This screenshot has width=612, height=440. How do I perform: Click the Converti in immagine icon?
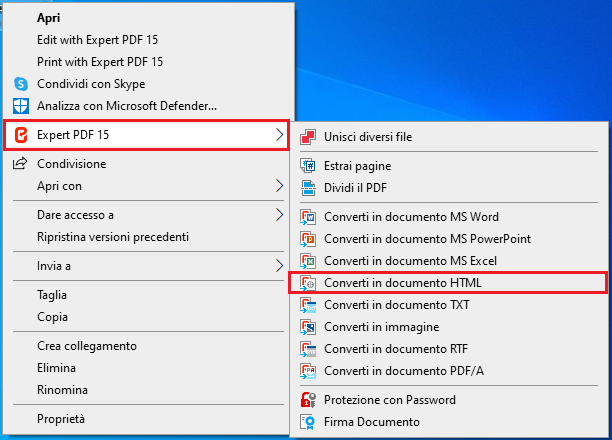pyautogui.click(x=308, y=327)
